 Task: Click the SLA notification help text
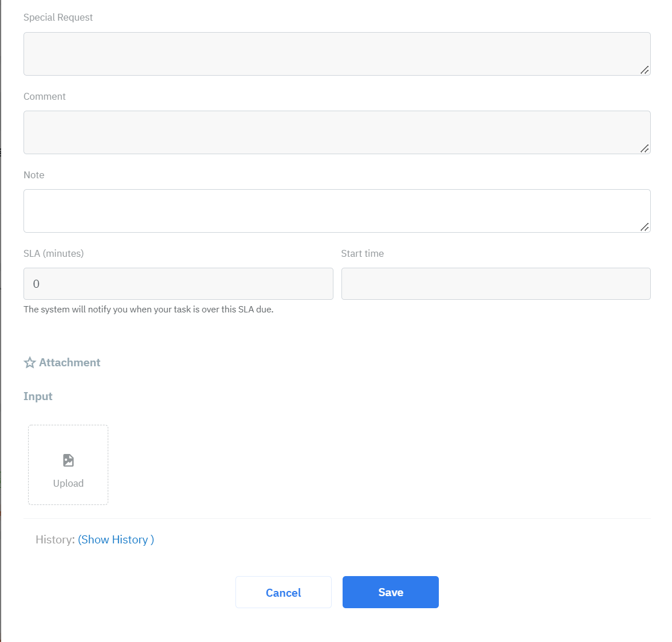148,309
